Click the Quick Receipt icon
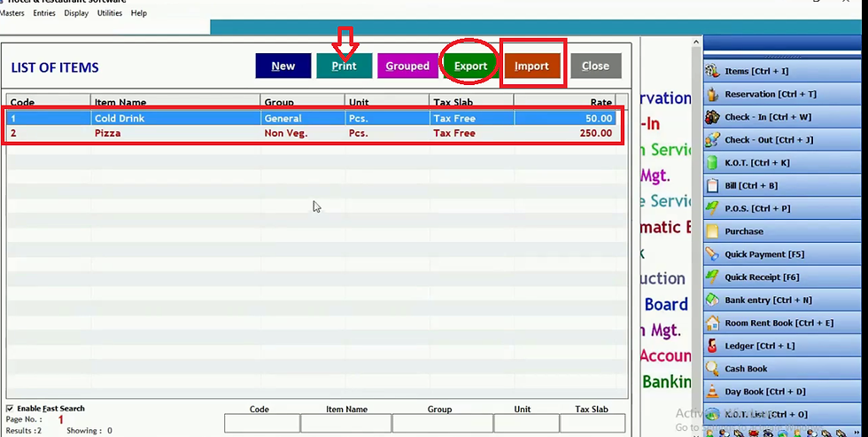The height and width of the screenshot is (437, 868). [712, 277]
